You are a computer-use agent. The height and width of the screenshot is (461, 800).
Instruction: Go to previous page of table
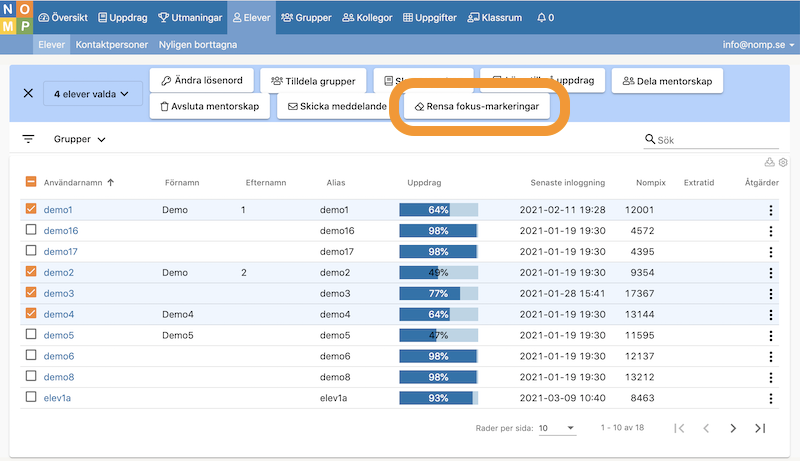[706, 428]
